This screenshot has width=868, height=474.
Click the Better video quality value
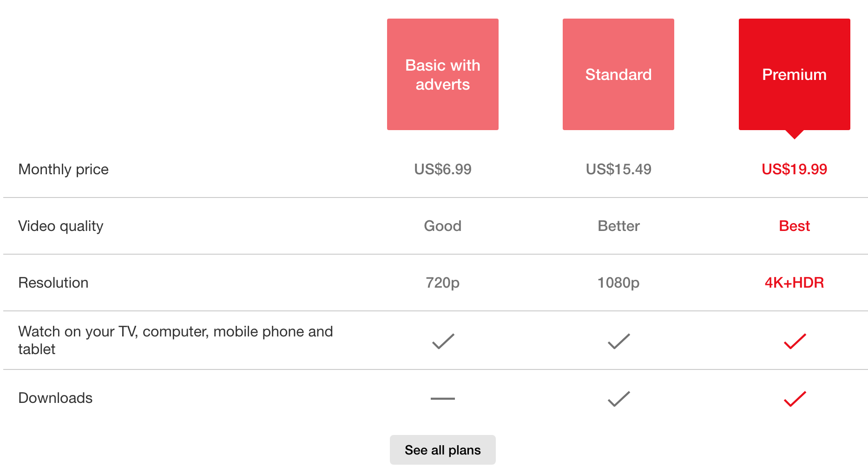pyautogui.click(x=618, y=226)
